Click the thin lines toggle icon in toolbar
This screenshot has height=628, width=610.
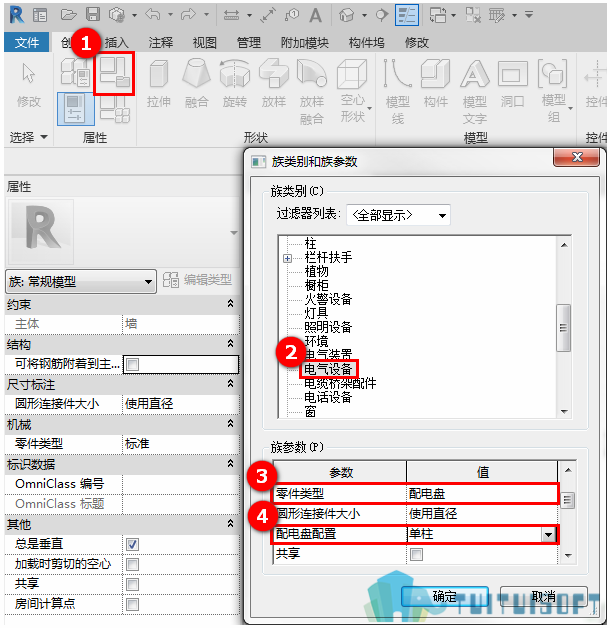coord(407,15)
